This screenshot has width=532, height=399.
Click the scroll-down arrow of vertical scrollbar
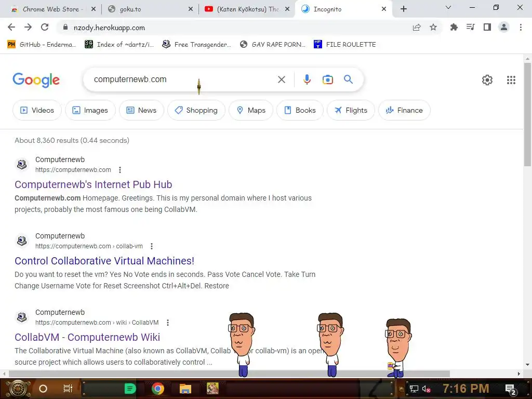[x=527, y=365]
